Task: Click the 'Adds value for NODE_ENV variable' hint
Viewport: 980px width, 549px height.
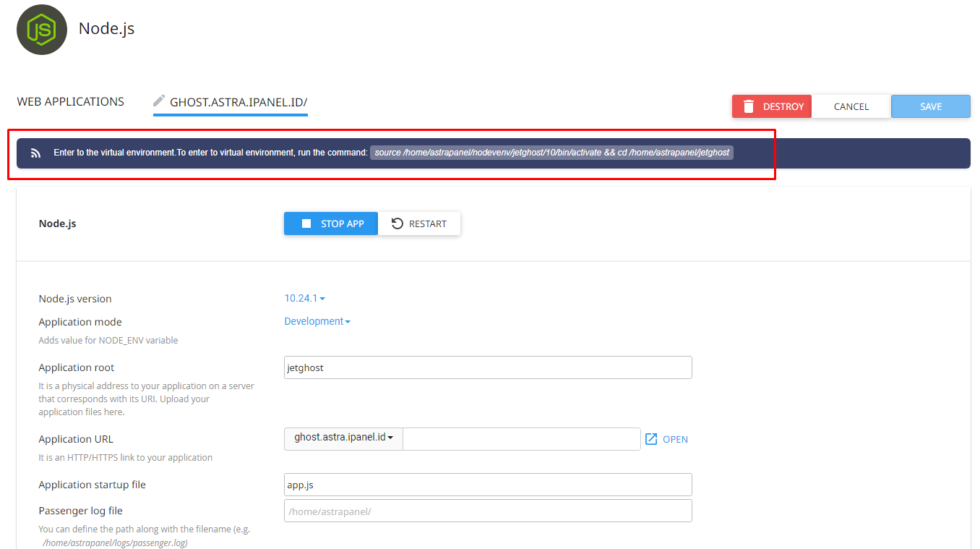Action: [108, 341]
